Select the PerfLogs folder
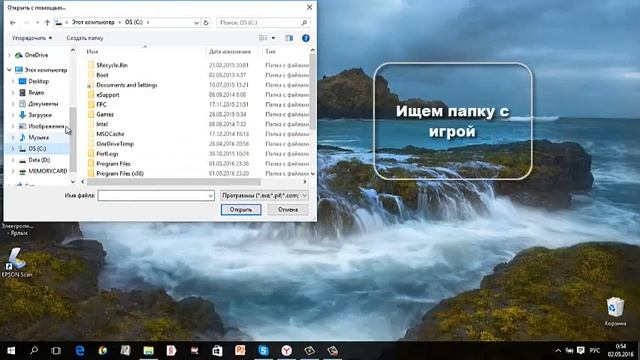This screenshot has width=640, height=360. click(107, 154)
